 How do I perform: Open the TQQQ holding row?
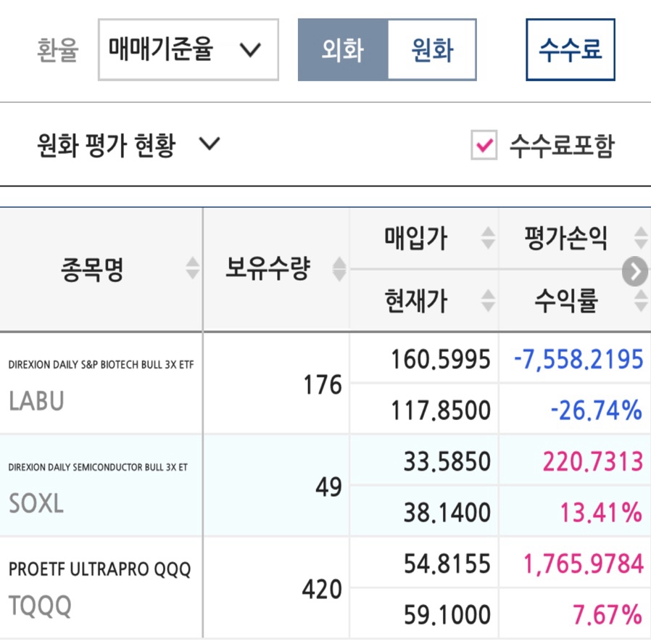pos(325,587)
